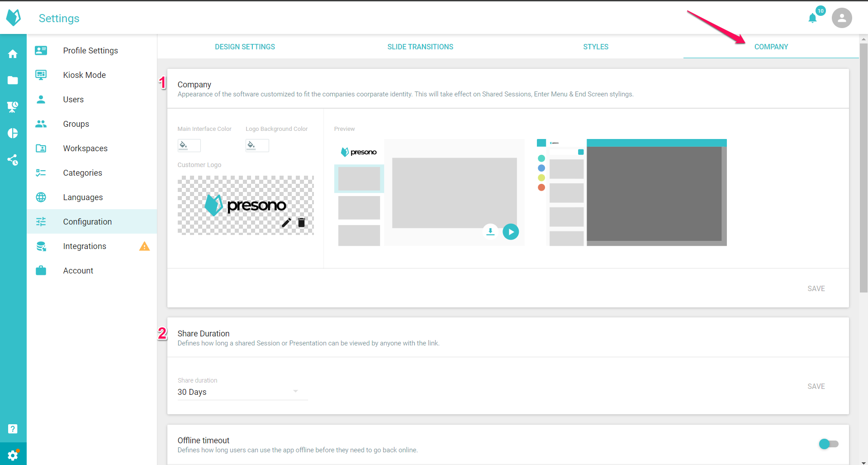Click the Integrations database icon
Screen dimensions: 868x465
(41, 246)
